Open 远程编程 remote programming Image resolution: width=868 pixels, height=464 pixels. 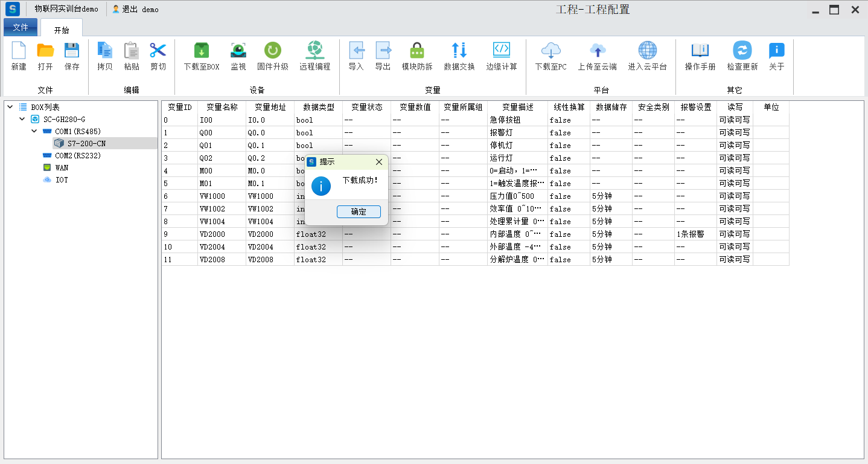coord(314,51)
